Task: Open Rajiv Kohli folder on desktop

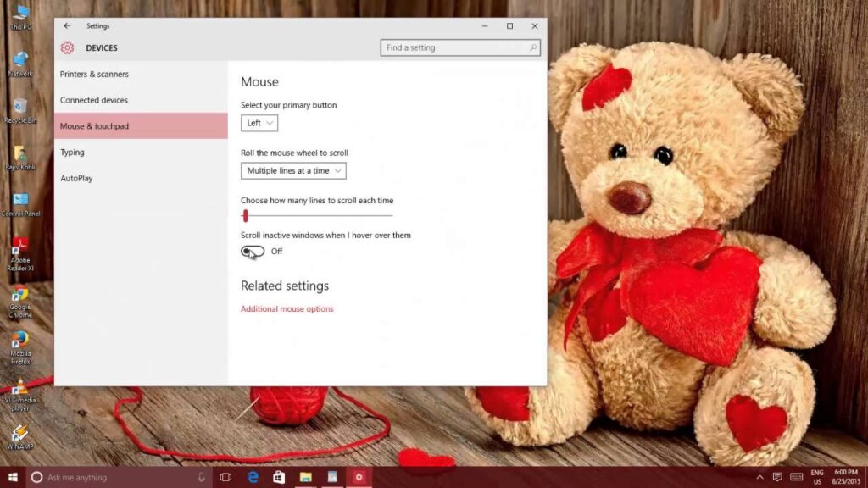Action: [x=20, y=158]
